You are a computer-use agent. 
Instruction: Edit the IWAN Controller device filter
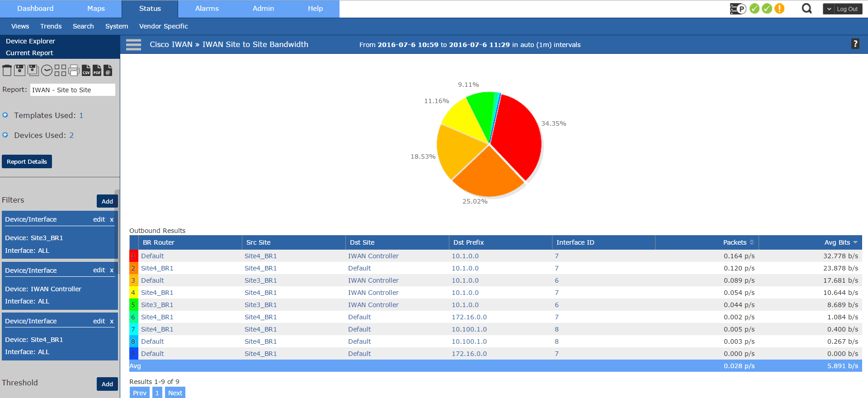tap(99, 270)
